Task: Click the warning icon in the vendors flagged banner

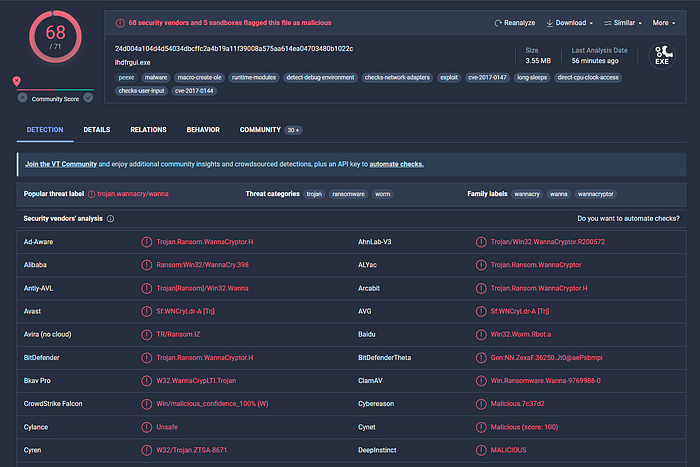Action: tap(120, 23)
